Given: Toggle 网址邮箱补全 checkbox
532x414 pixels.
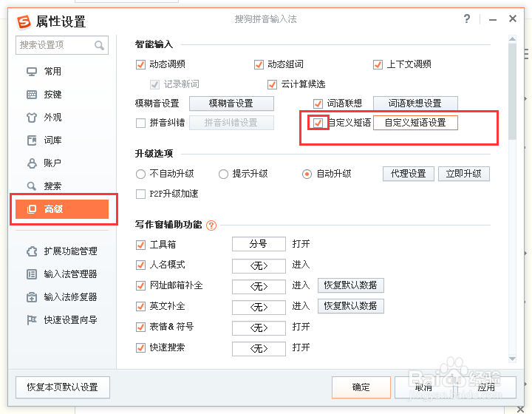Looking at the screenshot, I should pos(140,285).
